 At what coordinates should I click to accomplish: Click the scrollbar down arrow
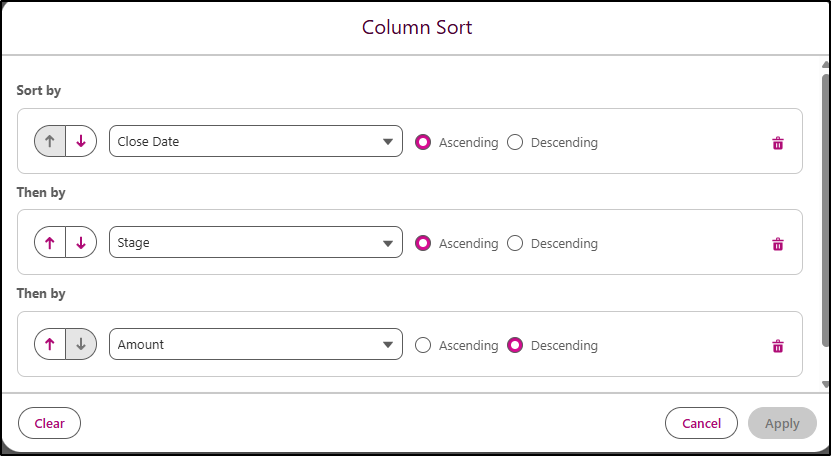coord(825,384)
